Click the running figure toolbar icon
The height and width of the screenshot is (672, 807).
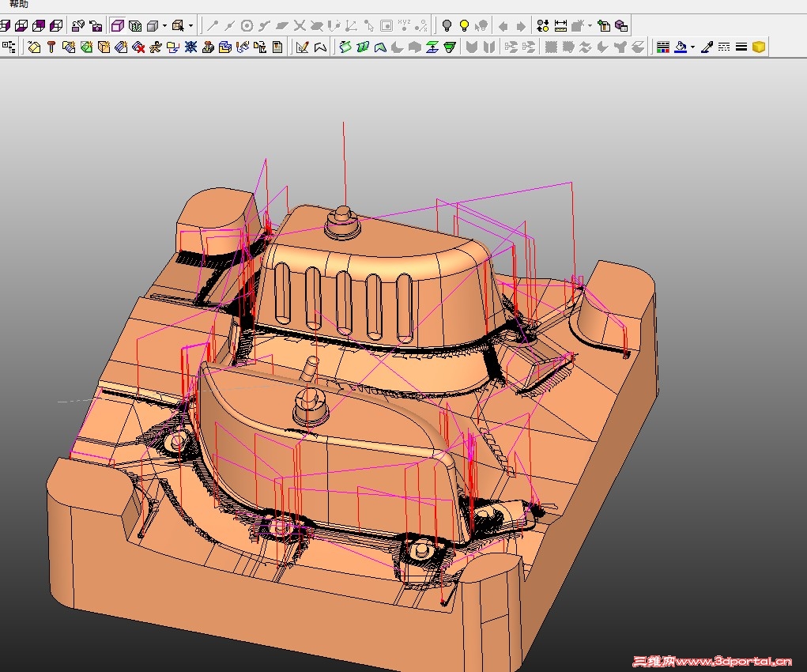(156, 47)
